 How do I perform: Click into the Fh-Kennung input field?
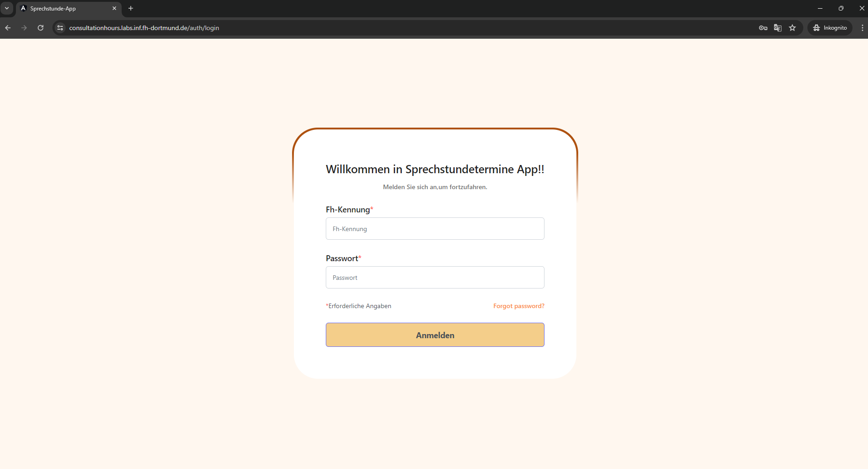click(435, 229)
